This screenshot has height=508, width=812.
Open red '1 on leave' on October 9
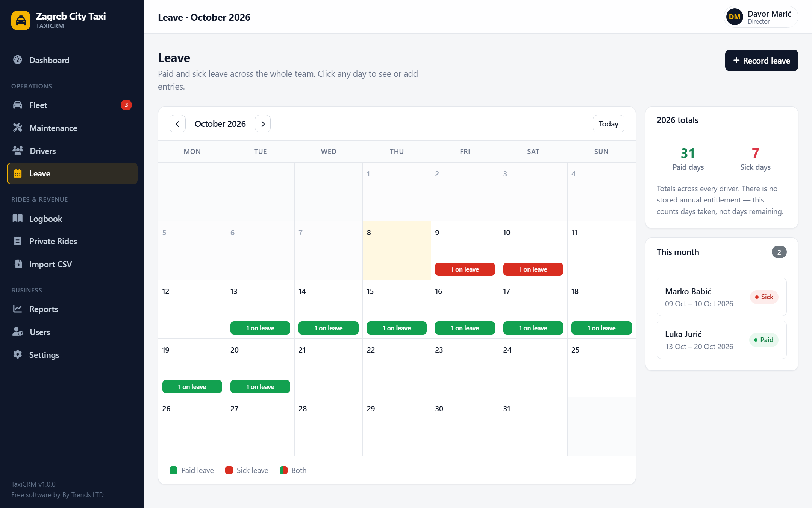[x=465, y=269]
